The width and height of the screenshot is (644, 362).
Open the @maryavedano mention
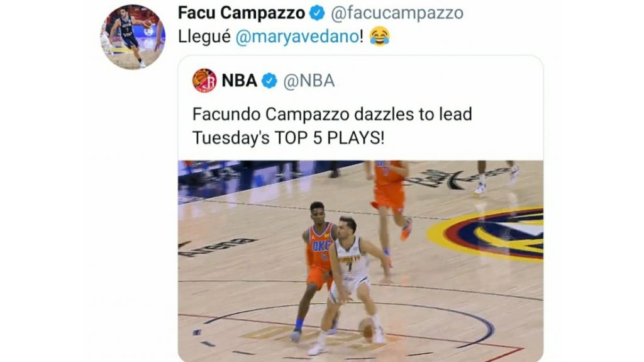tap(296, 37)
